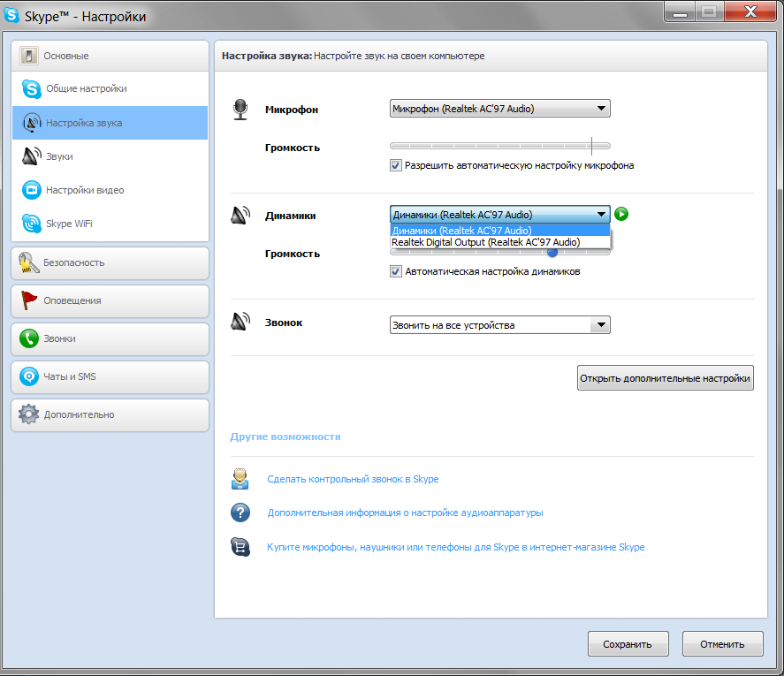This screenshot has height=676, width=784.
Task: Choose Динамики (Realtek AC'97 Audio) list option
Action: pos(500,231)
